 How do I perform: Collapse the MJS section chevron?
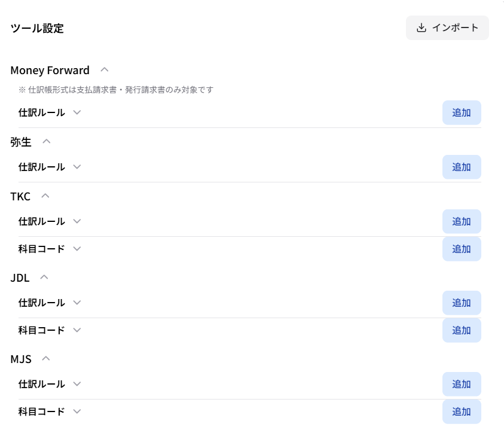[x=46, y=359]
